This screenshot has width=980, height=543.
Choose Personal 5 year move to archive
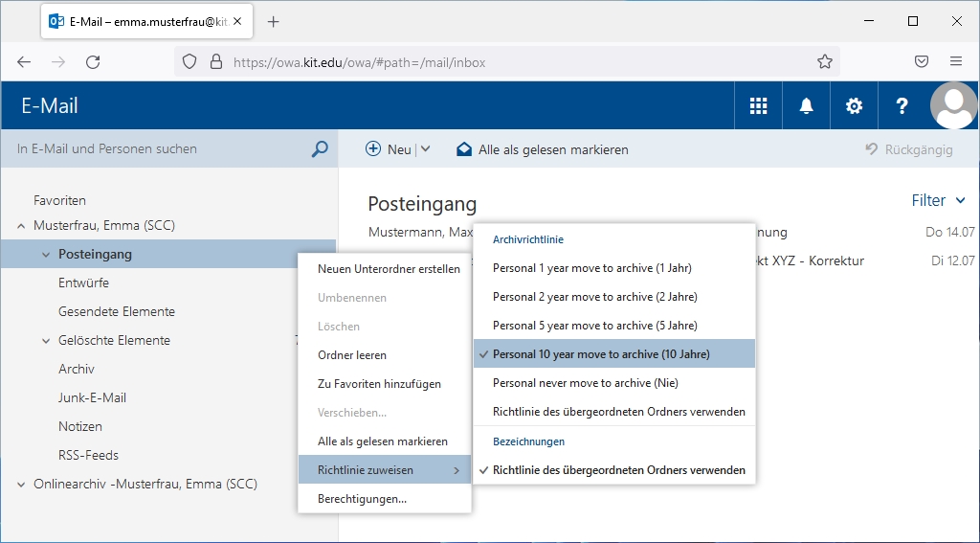point(594,326)
